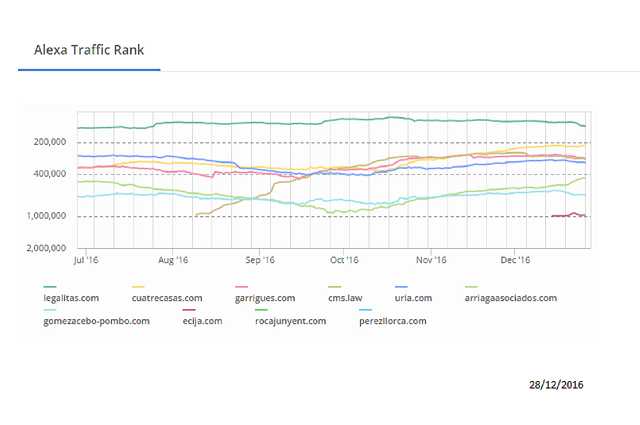The height and width of the screenshot is (425, 640).
Task: Click the blue uria.com color swatch
Action: click(401, 287)
